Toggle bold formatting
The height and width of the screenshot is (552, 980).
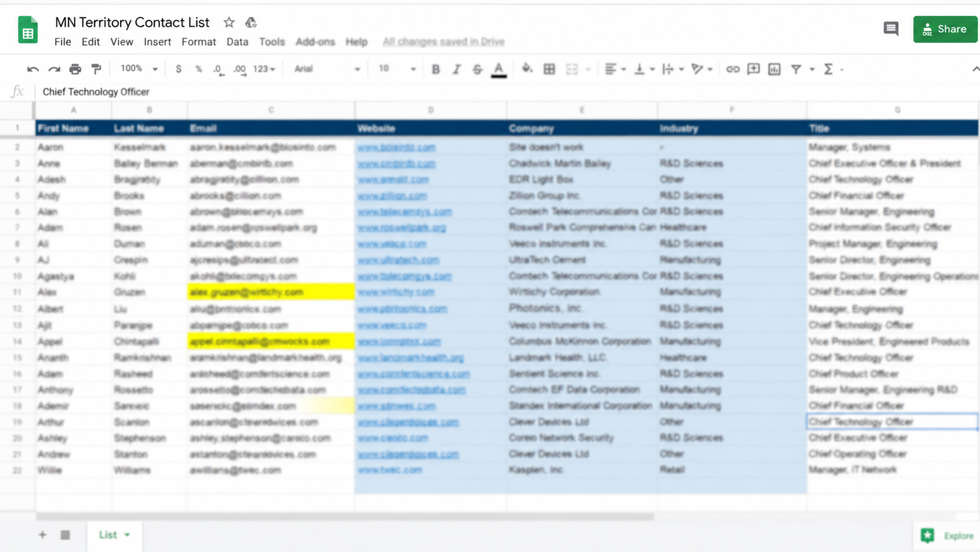tap(435, 69)
